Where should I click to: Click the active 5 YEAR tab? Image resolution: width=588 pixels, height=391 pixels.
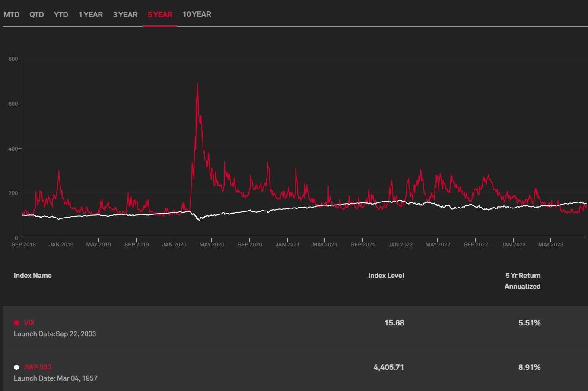coord(160,14)
